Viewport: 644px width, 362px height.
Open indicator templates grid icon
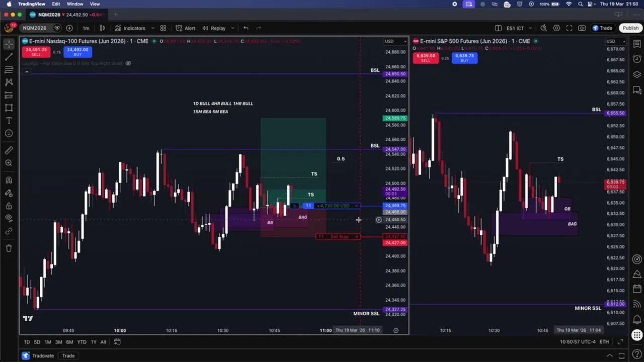(163, 28)
